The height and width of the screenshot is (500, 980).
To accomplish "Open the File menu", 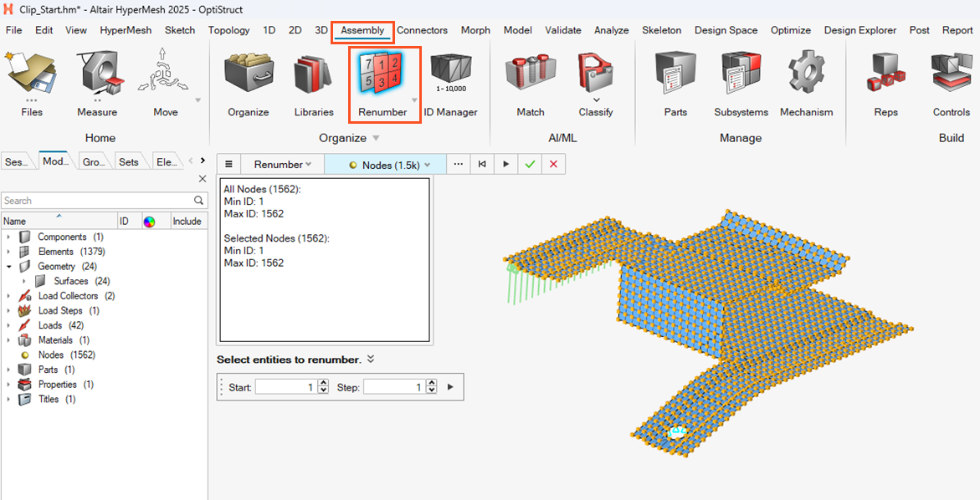I will coord(13,30).
